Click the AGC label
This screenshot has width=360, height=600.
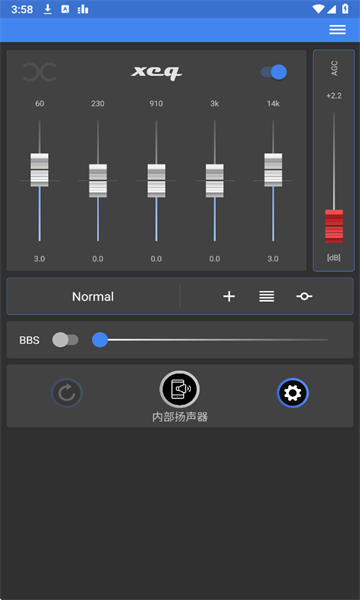(334, 68)
